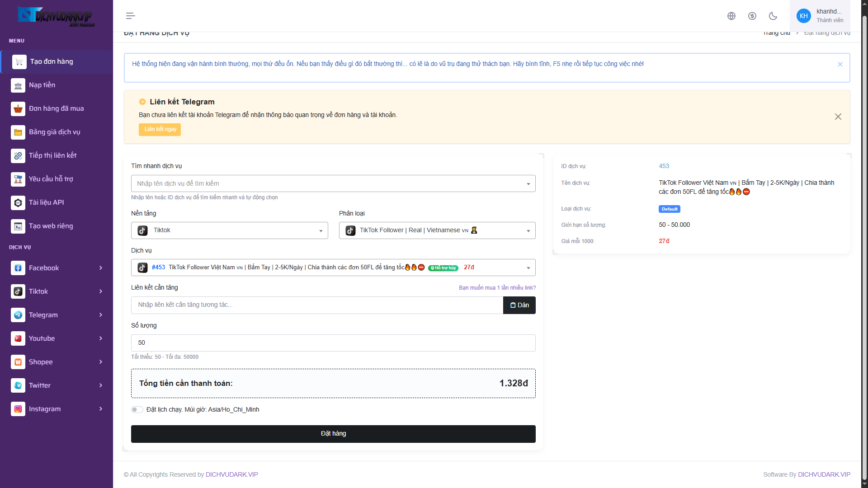868x488 pixels.
Task: Open Bảng giá dịch vụ menu item
Action: [x=54, y=132]
